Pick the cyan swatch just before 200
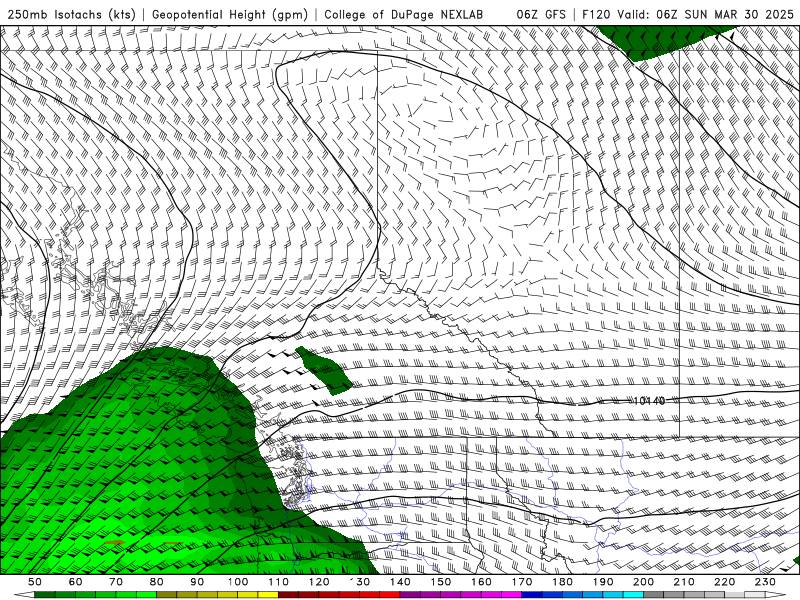The height and width of the screenshot is (600, 800). [634, 595]
